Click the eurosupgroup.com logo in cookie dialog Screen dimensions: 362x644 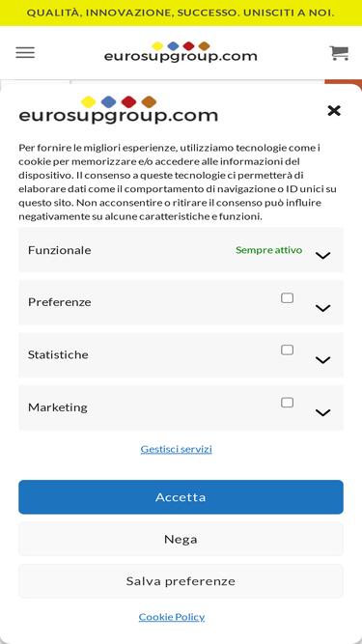pos(118,110)
